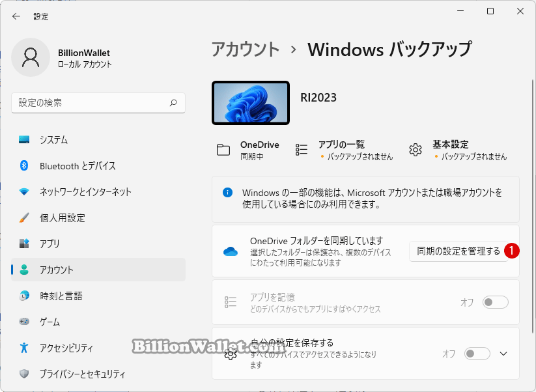The image size is (536, 392).
Task: Click バックアップされません under アプリの一覧
Action: tap(360, 156)
